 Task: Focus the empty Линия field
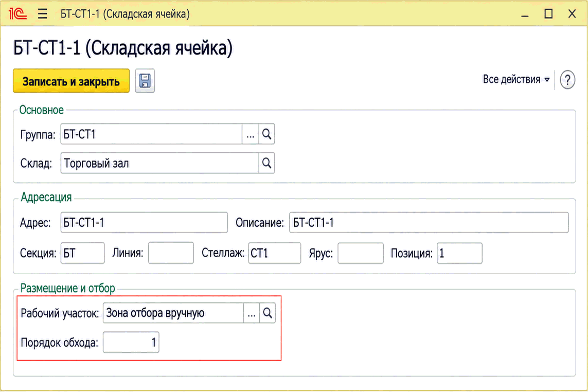tap(171, 253)
